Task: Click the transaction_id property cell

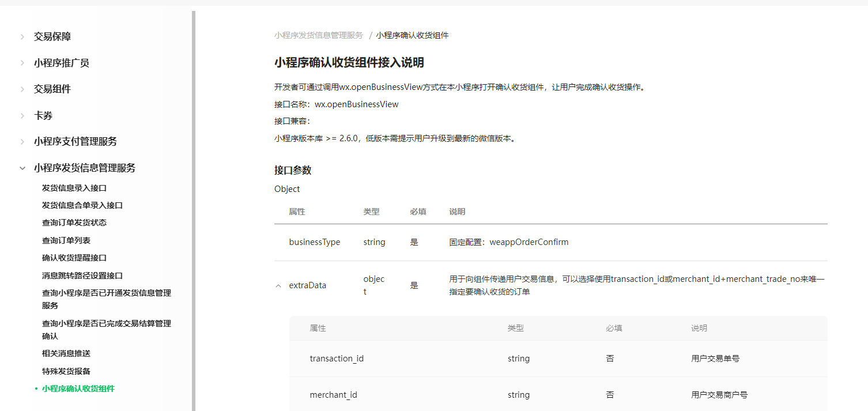Action: tap(337, 359)
